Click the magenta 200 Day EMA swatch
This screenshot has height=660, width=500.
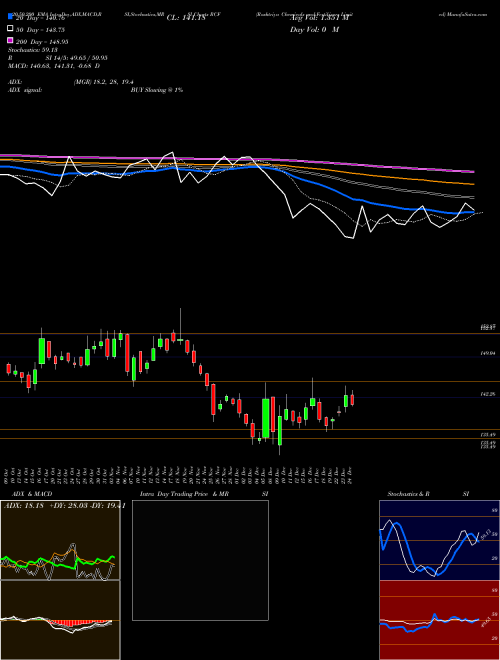[10, 40]
